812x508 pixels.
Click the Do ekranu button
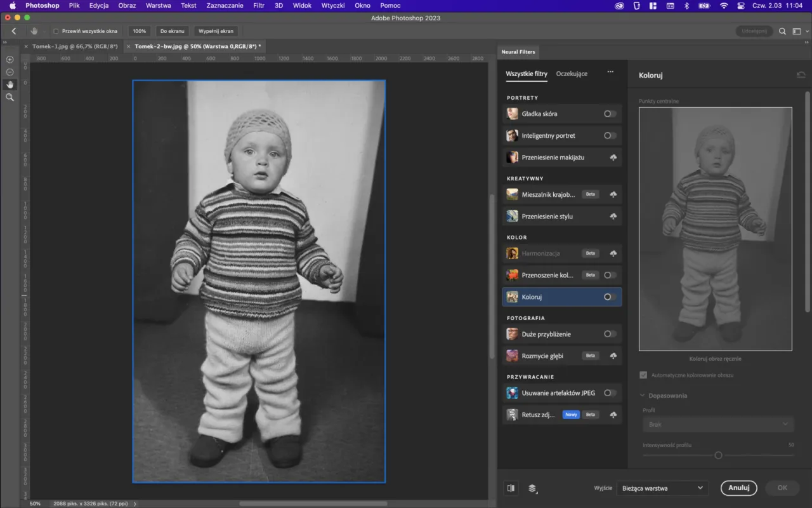coord(171,30)
